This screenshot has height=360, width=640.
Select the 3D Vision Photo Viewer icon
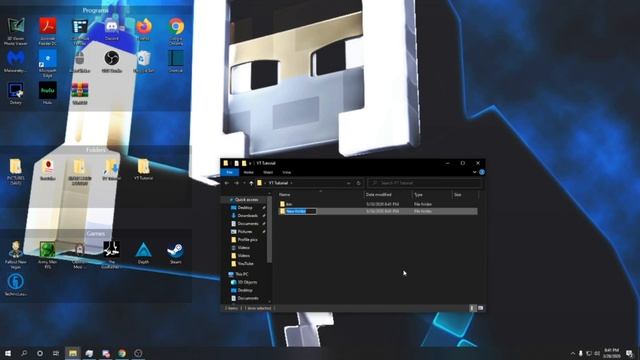point(16,31)
